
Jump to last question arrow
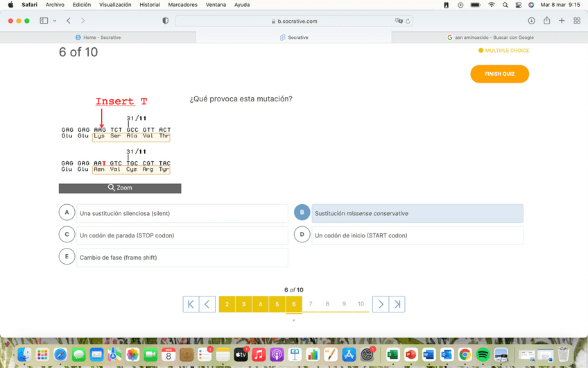click(397, 304)
